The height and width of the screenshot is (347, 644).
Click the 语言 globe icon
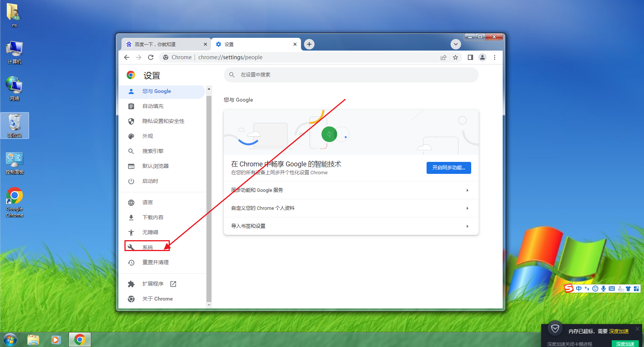131,203
